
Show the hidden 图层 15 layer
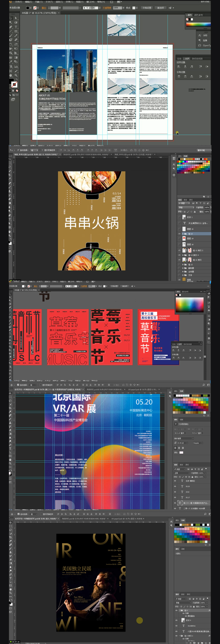coord(179,229)
